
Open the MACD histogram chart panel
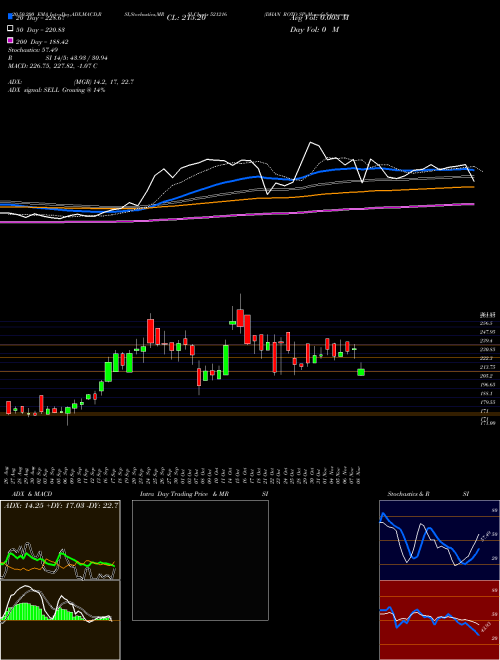(60, 620)
